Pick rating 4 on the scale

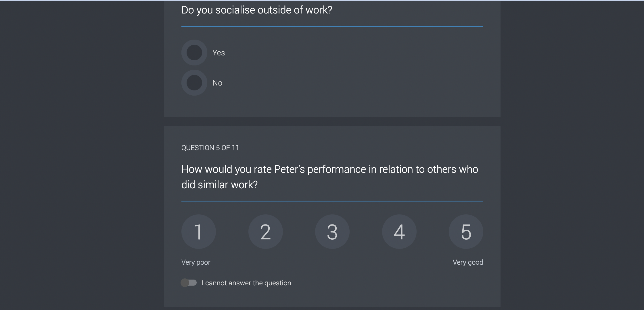tap(399, 232)
